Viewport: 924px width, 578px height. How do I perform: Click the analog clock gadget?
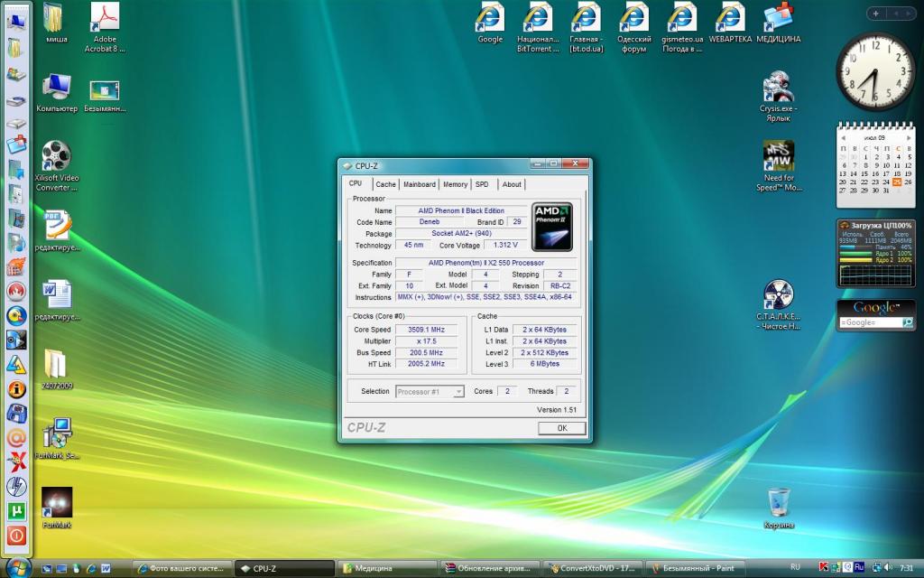pos(875,71)
